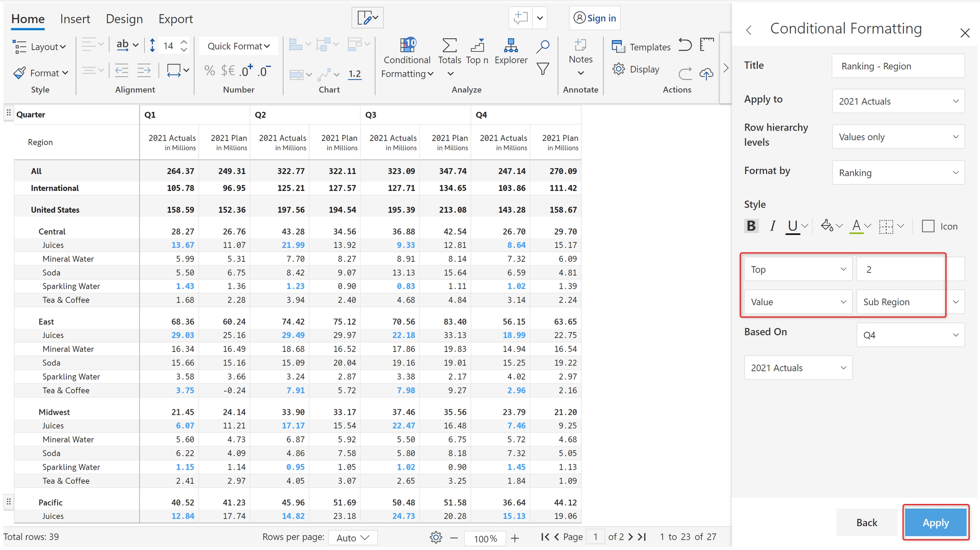Click the filter funnel icon
This screenshot has width=980, height=550.
point(542,69)
